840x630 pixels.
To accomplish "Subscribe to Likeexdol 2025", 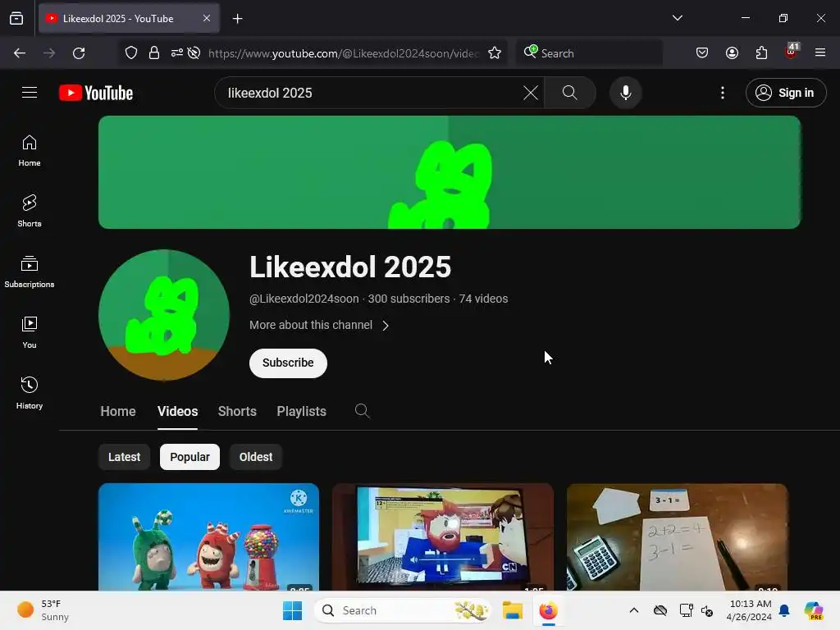I will click(288, 363).
